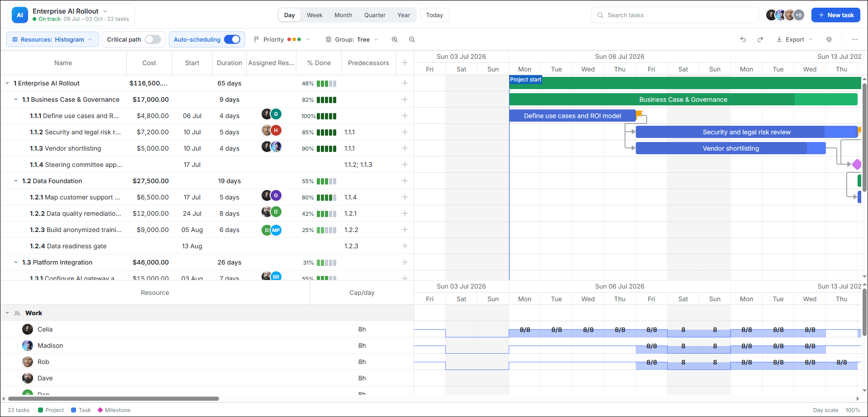
Task: Click the horizontal scrollbar at bottom
Action: 114,398
